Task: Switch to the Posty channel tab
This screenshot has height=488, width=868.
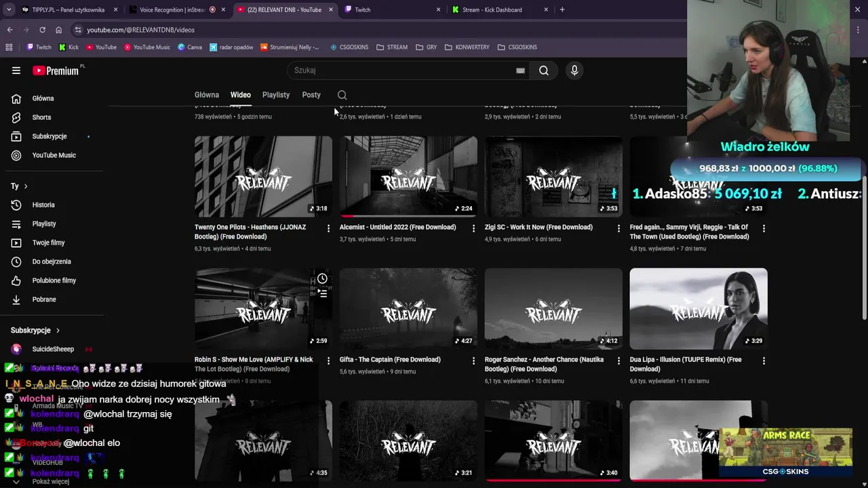Action: point(311,95)
